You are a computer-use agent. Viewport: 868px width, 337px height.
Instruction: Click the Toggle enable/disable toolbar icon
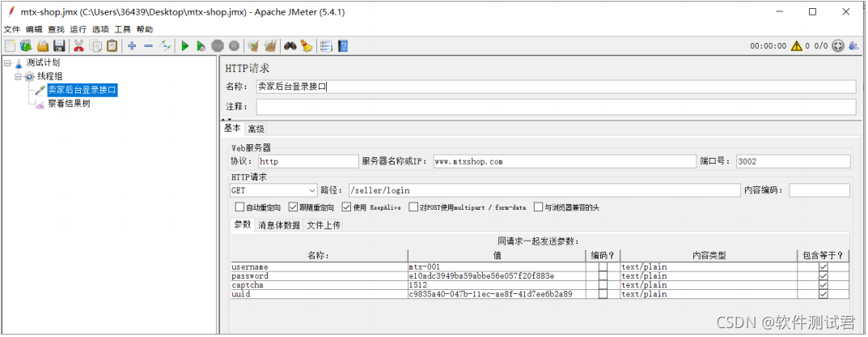(x=164, y=46)
